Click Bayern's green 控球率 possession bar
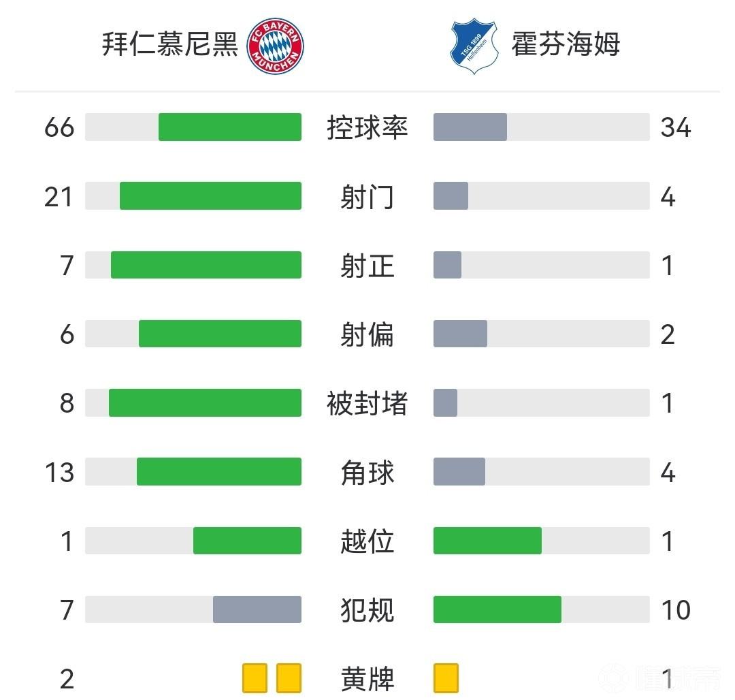735x700 pixels. tap(230, 127)
